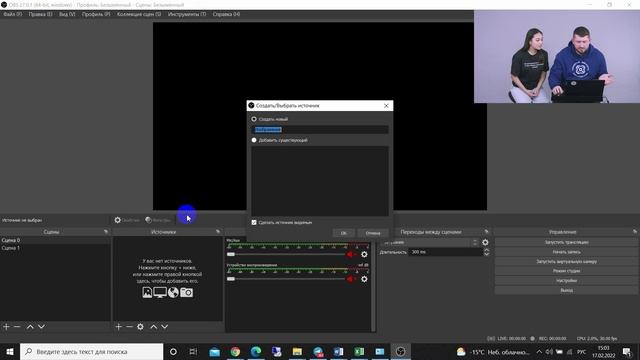The width and height of the screenshot is (640, 360).
Task: Open File Explorer from the taskbar
Action: [x=297, y=351]
